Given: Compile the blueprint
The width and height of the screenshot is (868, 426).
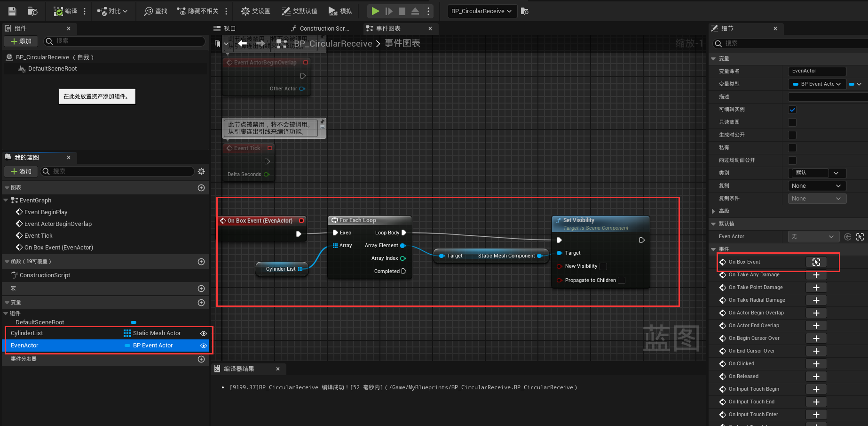Looking at the screenshot, I should tap(65, 11).
